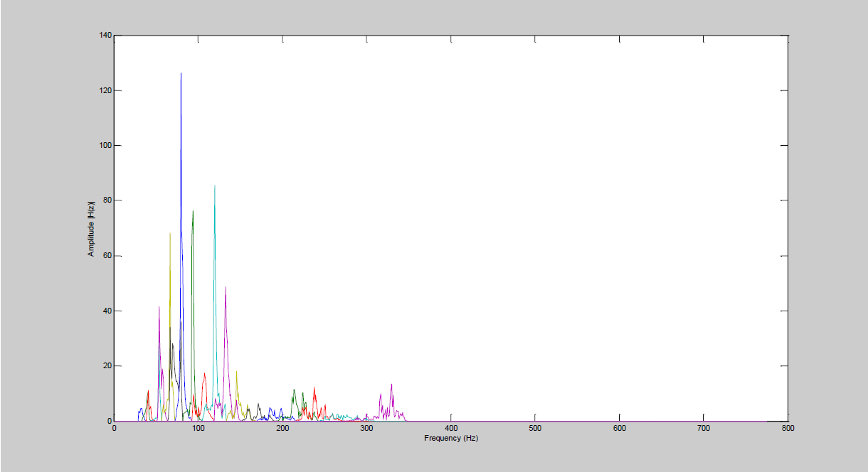Click the red peak near 238 Hz
868x472 pixels.
point(314,390)
